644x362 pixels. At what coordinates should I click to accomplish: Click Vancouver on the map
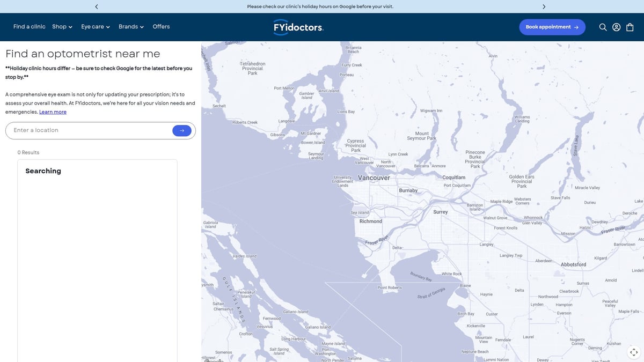[374, 178]
